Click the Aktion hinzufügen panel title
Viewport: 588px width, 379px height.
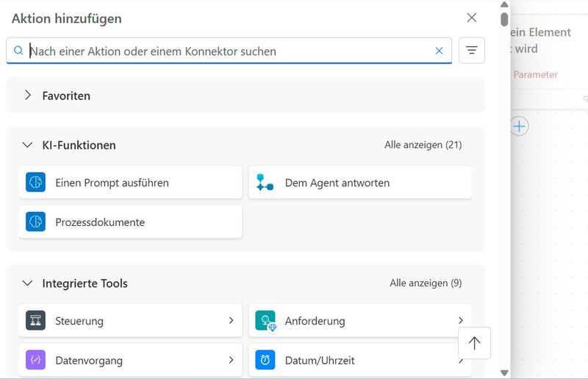[x=67, y=18]
